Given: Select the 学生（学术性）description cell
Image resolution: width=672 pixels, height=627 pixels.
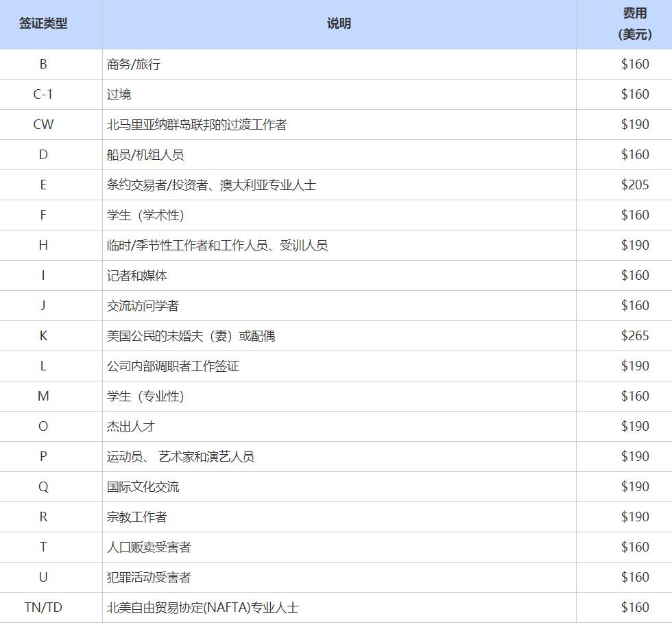Looking at the screenshot, I should tap(145, 215).
